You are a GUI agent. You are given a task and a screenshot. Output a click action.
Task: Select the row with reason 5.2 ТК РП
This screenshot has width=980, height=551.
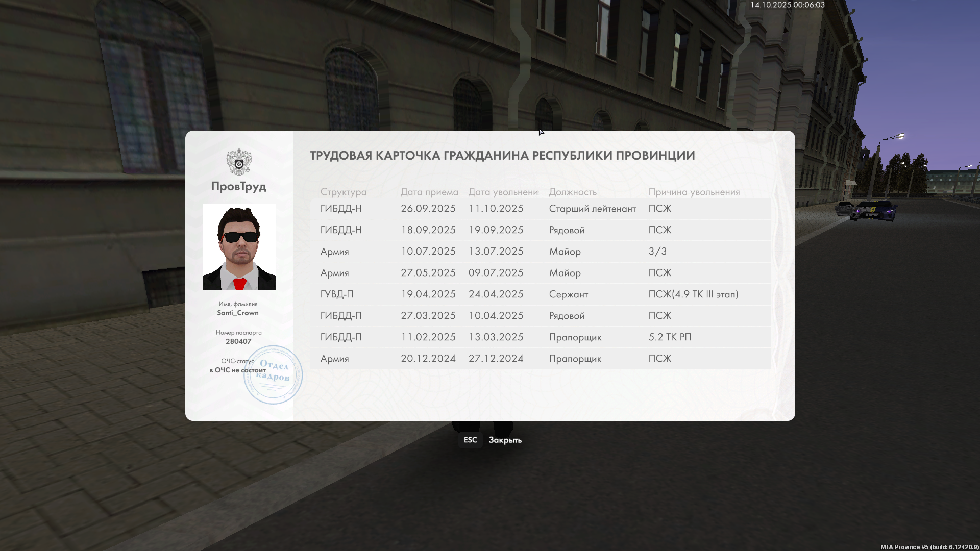[540, 337]
